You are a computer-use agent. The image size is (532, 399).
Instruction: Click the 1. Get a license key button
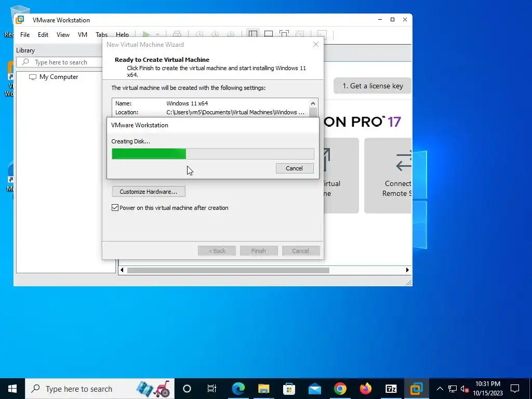click(x=373, y=86)
